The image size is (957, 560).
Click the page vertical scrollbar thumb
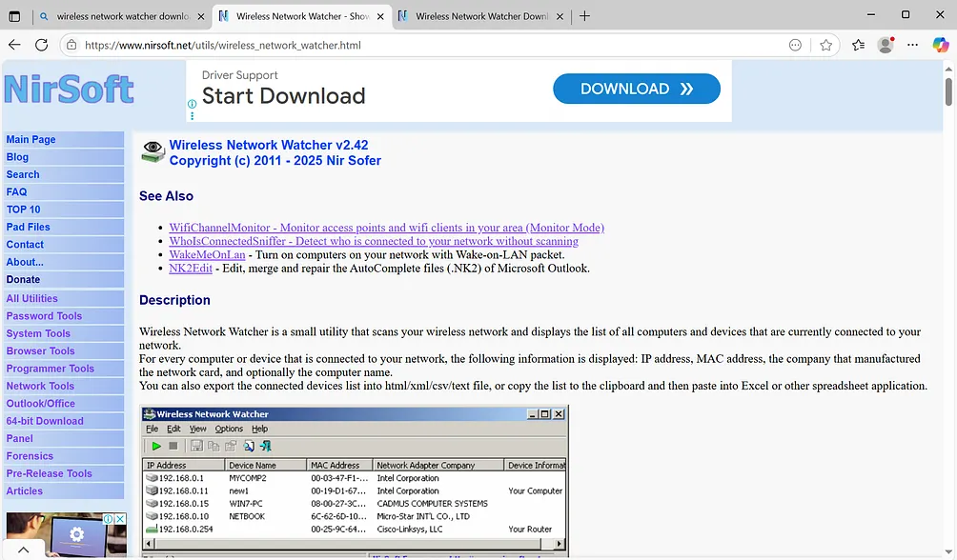[948, 91]
